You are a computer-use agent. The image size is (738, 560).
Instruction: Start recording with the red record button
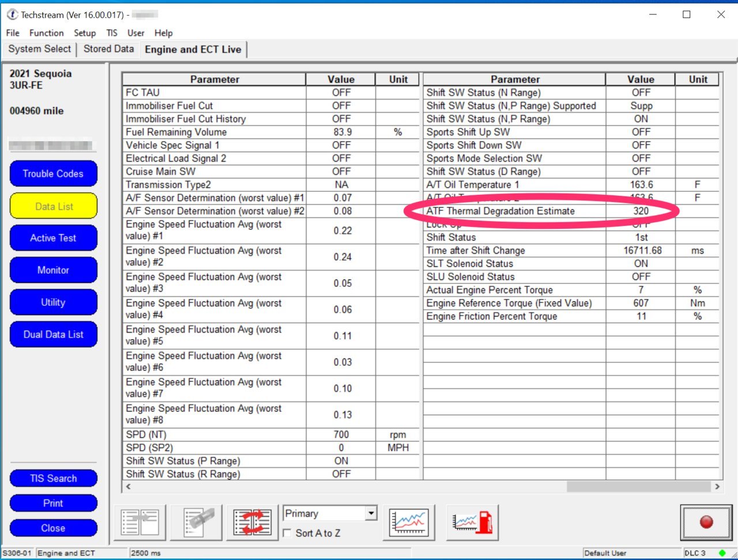pos(706,523)
